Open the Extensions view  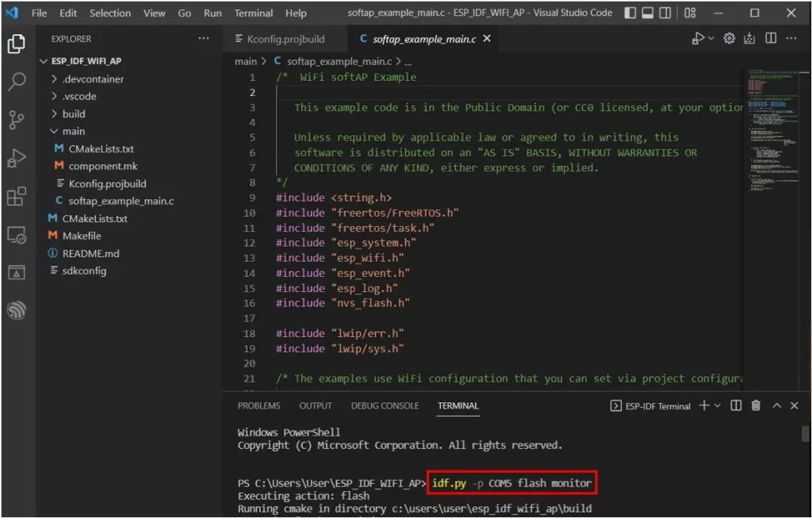17,196
